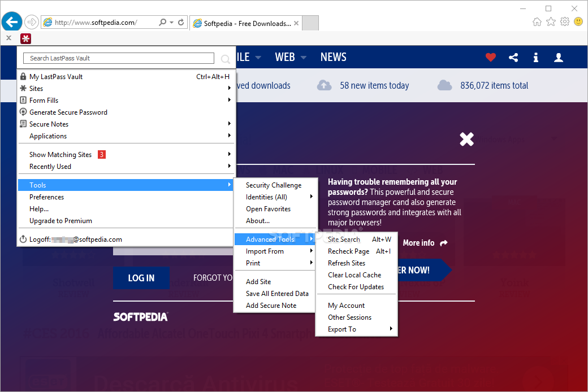Close the Softpedia overlay with white X
The height and width of the screenshot is (392, 588).
coord(467,139)
